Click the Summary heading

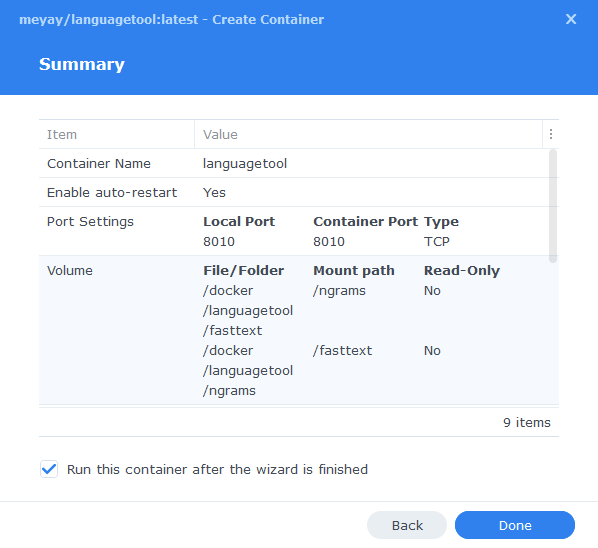click(82, 64)
